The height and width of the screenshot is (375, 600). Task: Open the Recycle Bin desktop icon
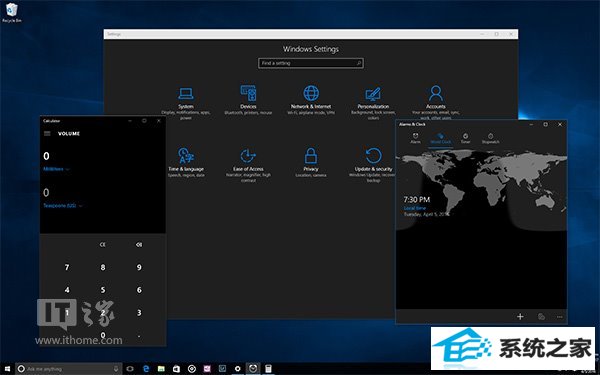pos(12,13)
